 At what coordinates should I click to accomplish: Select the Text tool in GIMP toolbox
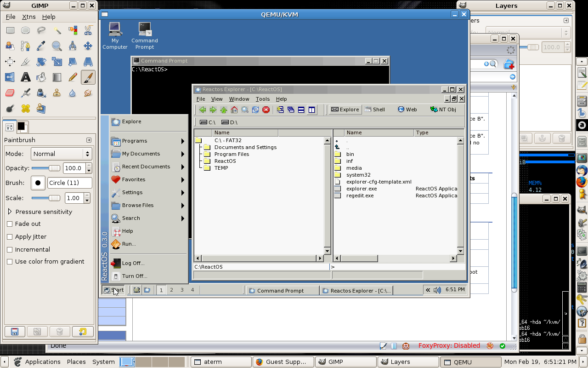point(26,77)
